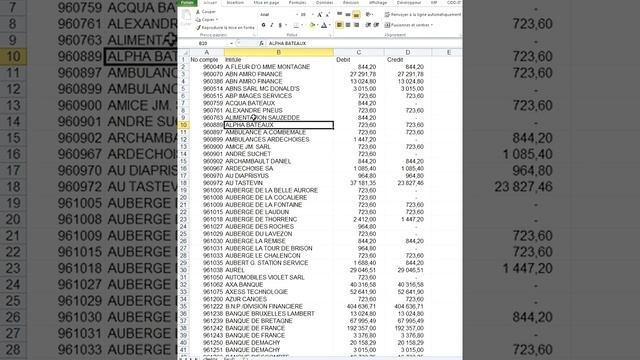Toggle Underline formatting
Viewport: 640px width, 360px height.
pos(280,25)
